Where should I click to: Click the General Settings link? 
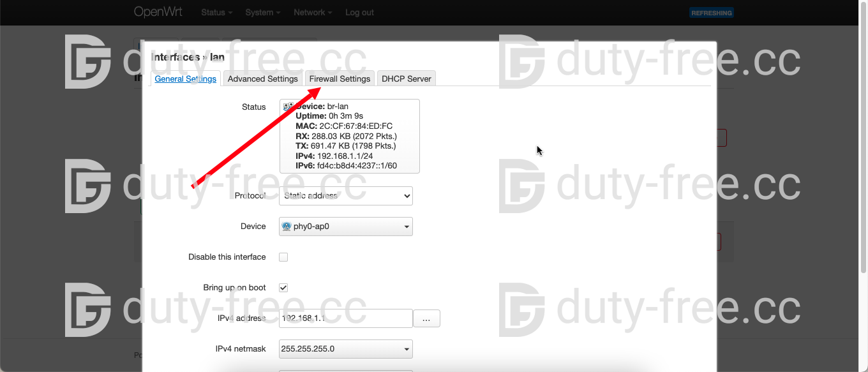[x=185, y=78]
